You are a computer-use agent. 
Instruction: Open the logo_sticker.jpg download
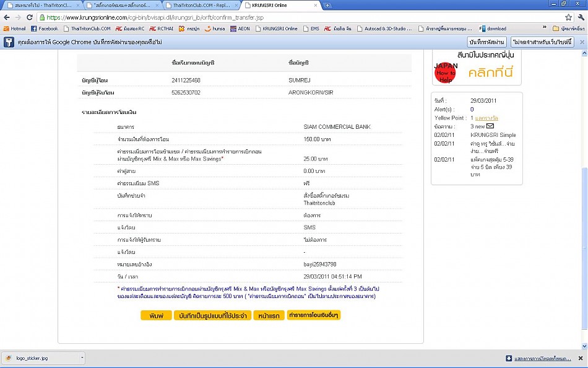40,358
